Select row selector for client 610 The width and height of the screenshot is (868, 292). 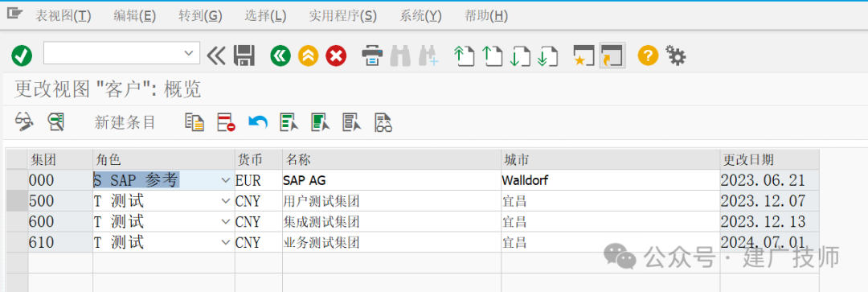click(17, 241)
